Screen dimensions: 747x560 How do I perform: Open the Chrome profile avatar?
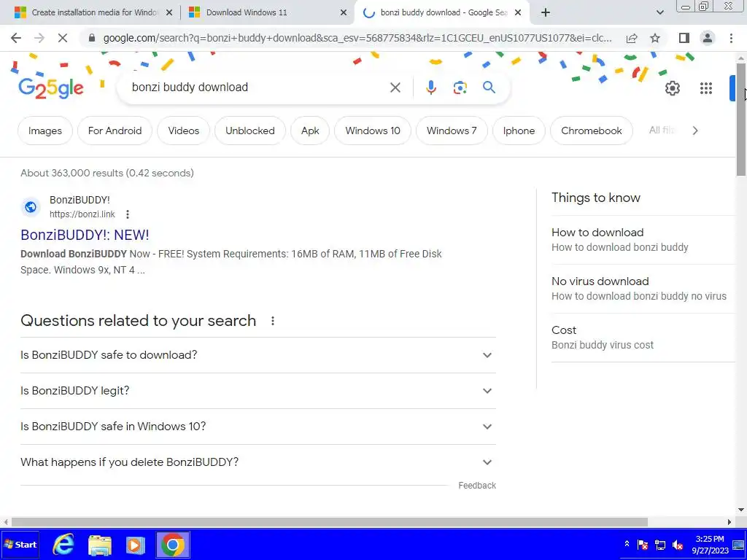708,38
